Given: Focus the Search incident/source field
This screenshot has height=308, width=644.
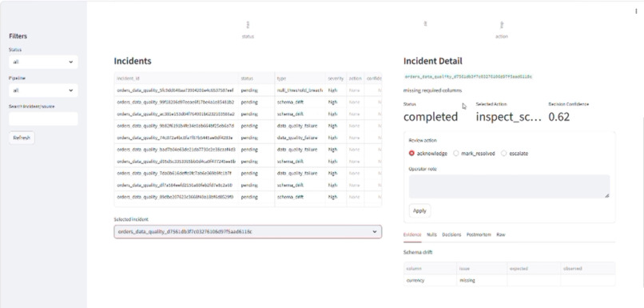Looking at the screenshot, I should 43,119.
